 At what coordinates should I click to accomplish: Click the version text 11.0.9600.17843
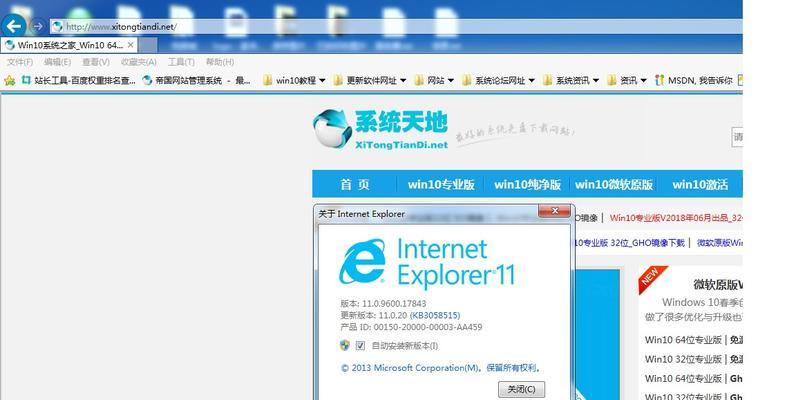click(x=393, y=304)
